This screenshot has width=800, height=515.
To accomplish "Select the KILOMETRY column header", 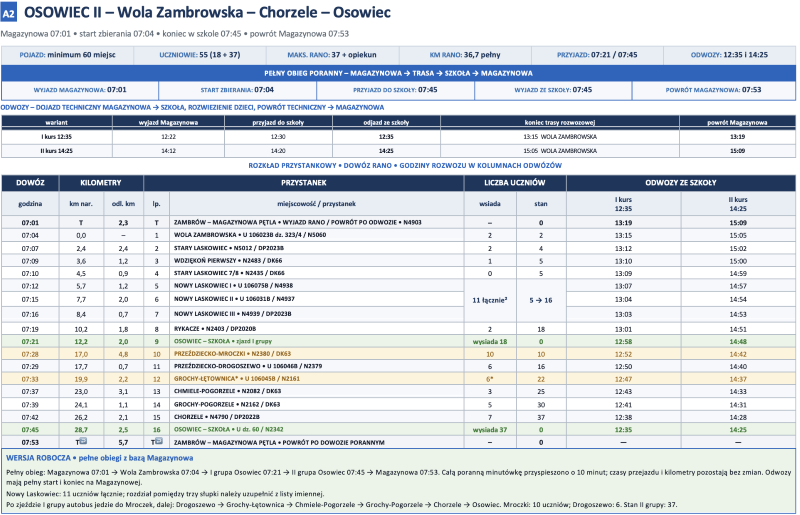I will tap(101, 183).
